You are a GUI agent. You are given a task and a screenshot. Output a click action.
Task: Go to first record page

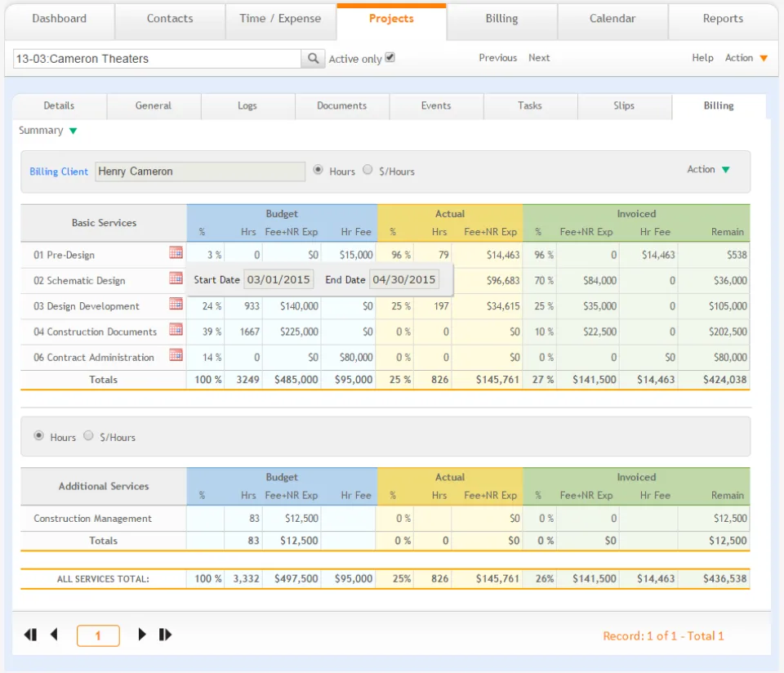30,635
